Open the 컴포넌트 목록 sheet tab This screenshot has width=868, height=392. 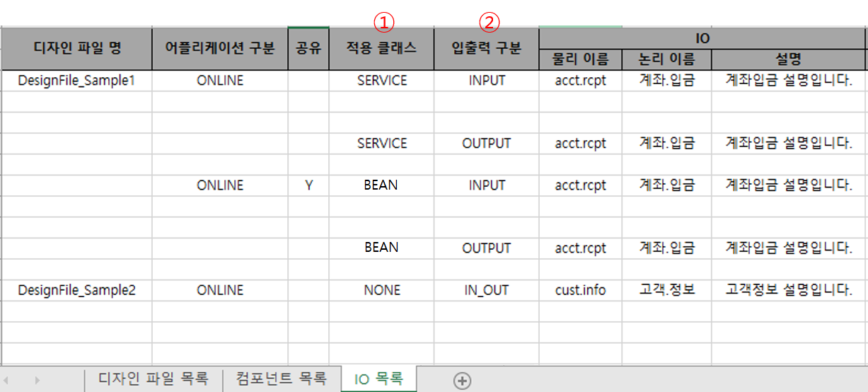point(282,379)
